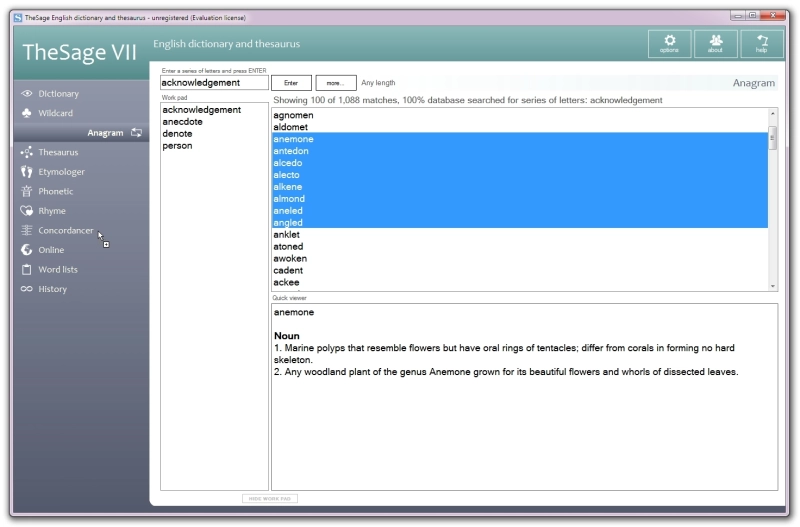800x527 pixels.
Task: Select 'alkene' in results list
Action: 520,187
